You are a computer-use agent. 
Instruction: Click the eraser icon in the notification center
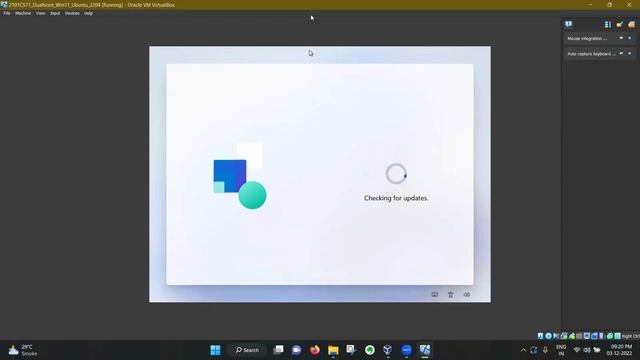tap(631, 24)
